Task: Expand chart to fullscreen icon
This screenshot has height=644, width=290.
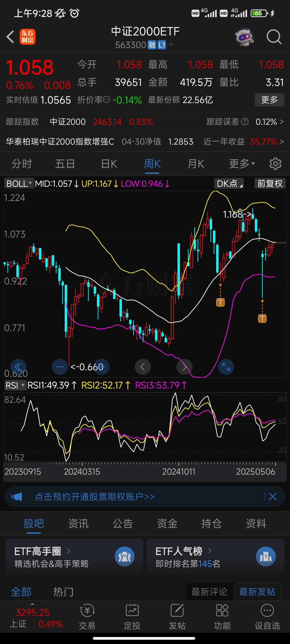Action: (226, 367)
